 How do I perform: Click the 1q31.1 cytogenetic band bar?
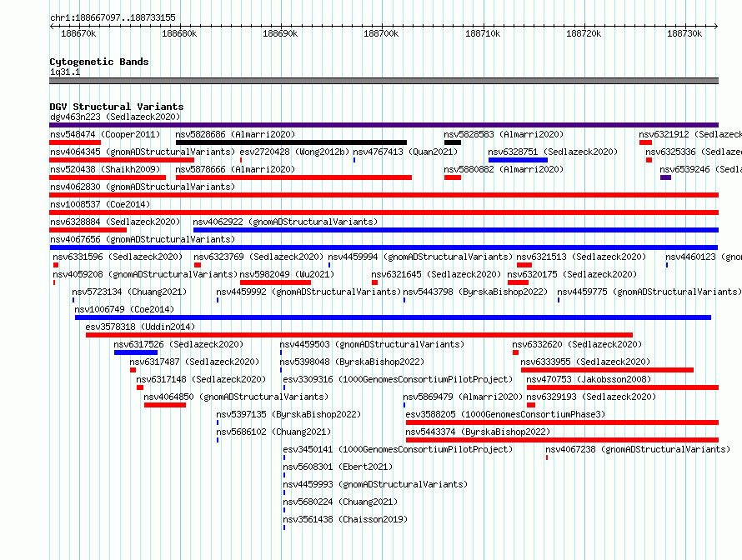coord(384,81)
